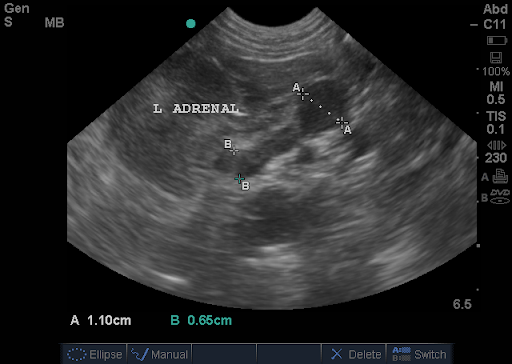Select upper caliper B crosshair

pyautogui.click(x=234, y=150)
